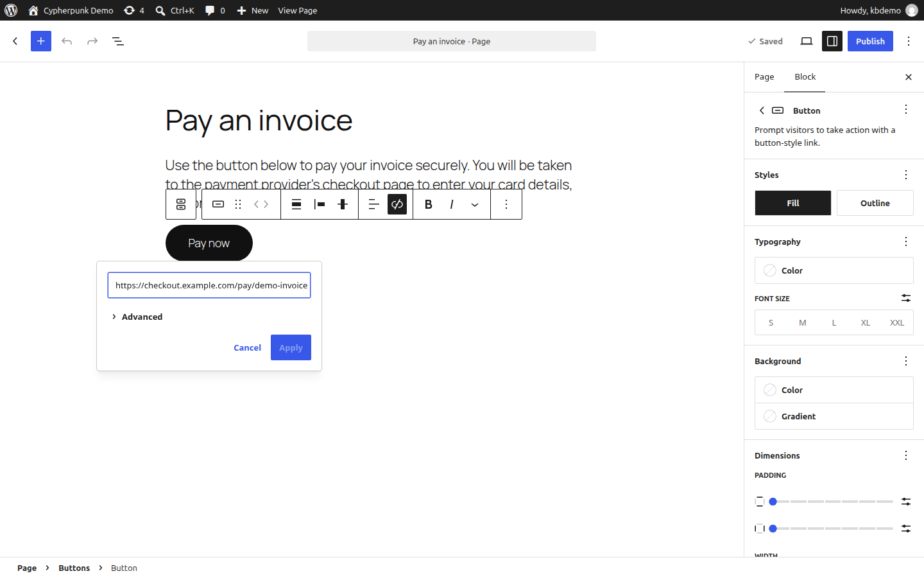Open the Document Overview list

118,41
